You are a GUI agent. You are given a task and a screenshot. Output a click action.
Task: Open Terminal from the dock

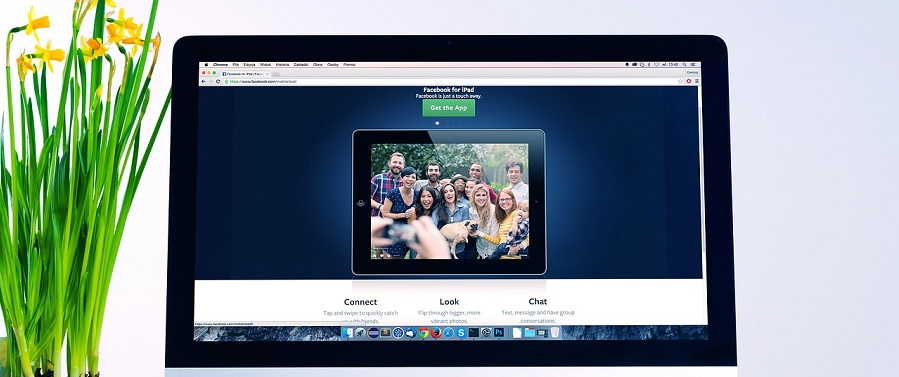point(474,332)
